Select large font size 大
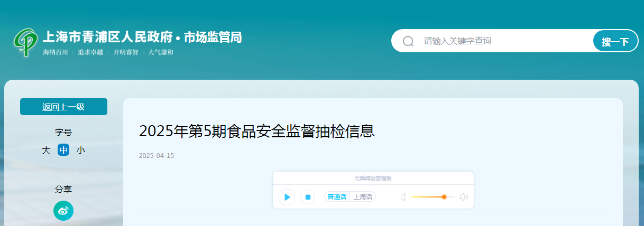This screenshot has height=226, width=644. click(x=46, y=150)
